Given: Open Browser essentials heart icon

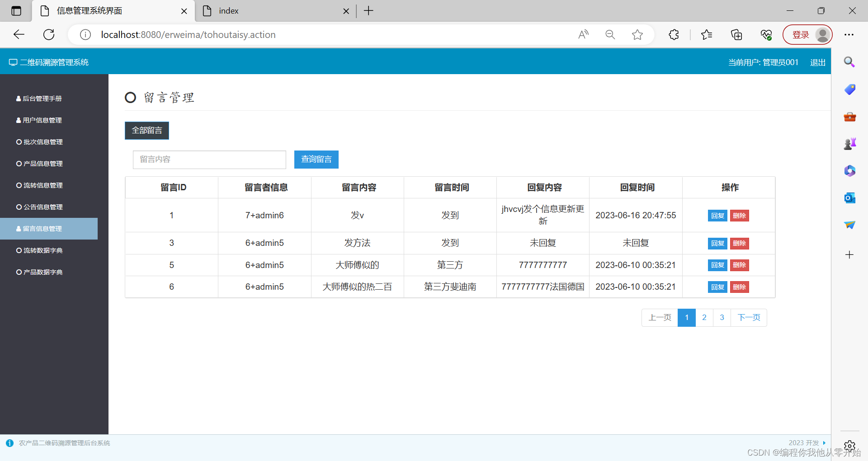Looking at the screenshot, I should [766, 34].
